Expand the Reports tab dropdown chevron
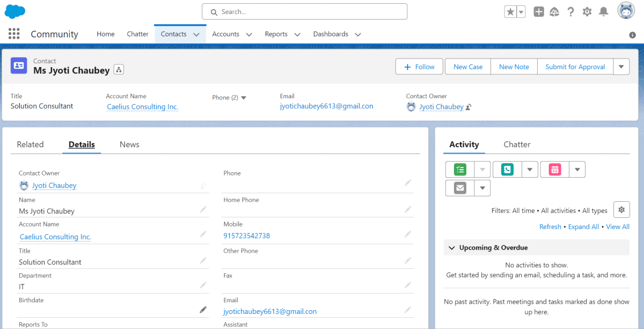The image size is (644, 329). coord(297,34)
